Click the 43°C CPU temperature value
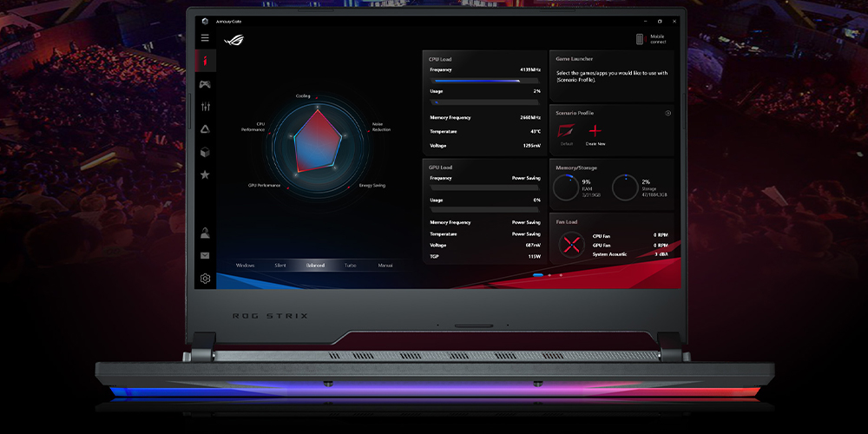Image resolution: width=868 pixels, height=434 pixels. point(534,132)
